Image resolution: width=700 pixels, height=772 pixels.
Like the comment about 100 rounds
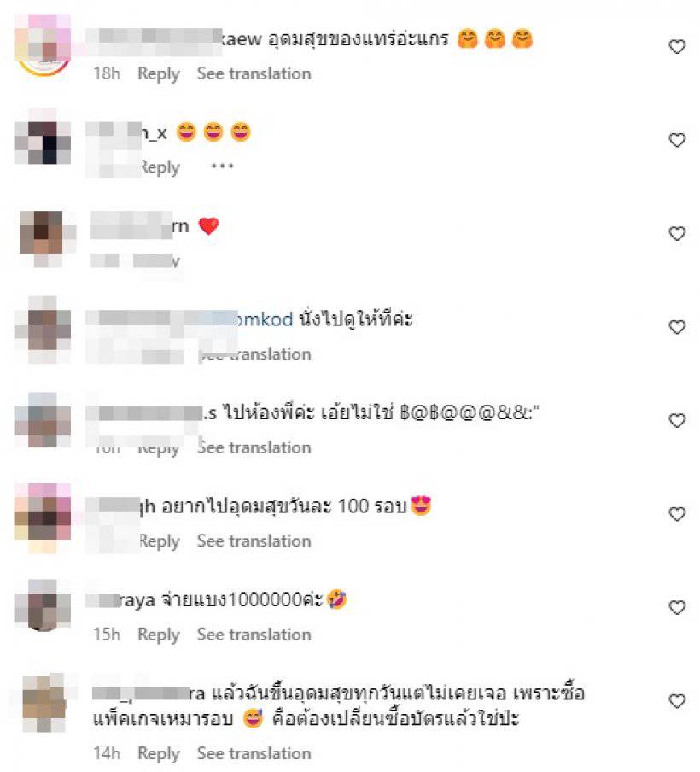coord(677,514)
